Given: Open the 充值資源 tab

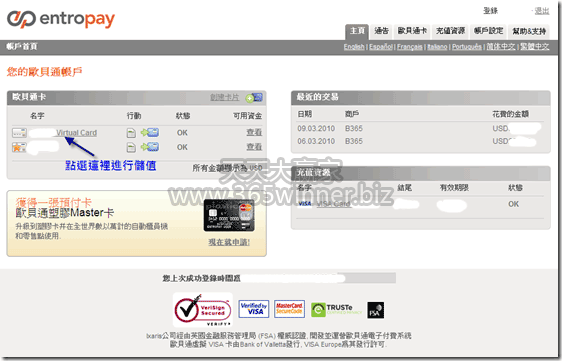Looking at the screenshot, I should tap(451, 31).
